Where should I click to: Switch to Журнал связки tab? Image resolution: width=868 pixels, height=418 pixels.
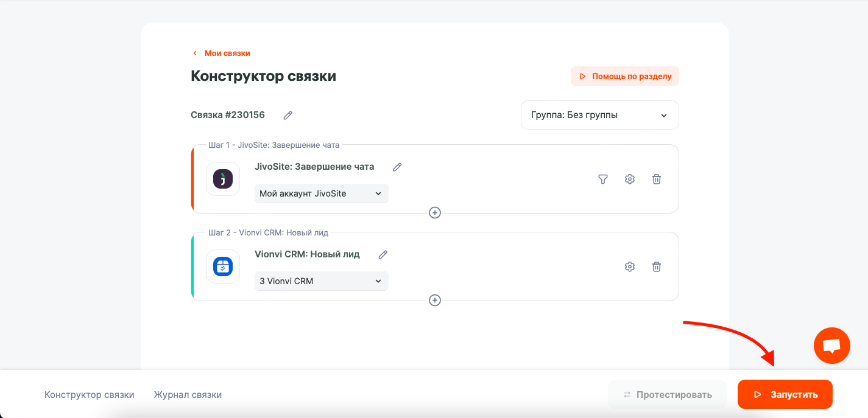tap(188, 394)
